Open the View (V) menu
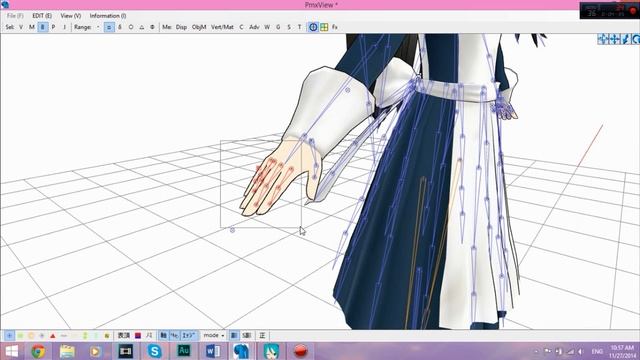Viewport: 640px width, 360px height. coord(71,16)
